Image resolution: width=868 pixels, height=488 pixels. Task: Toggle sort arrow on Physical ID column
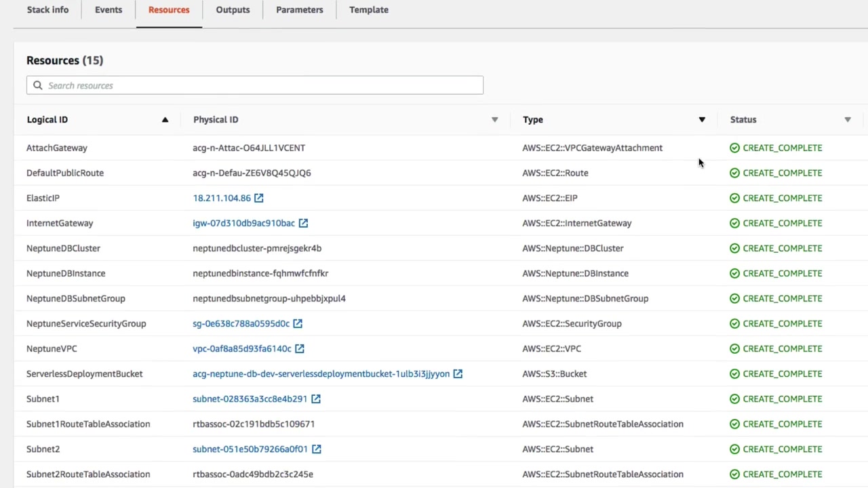coord(494,120)
